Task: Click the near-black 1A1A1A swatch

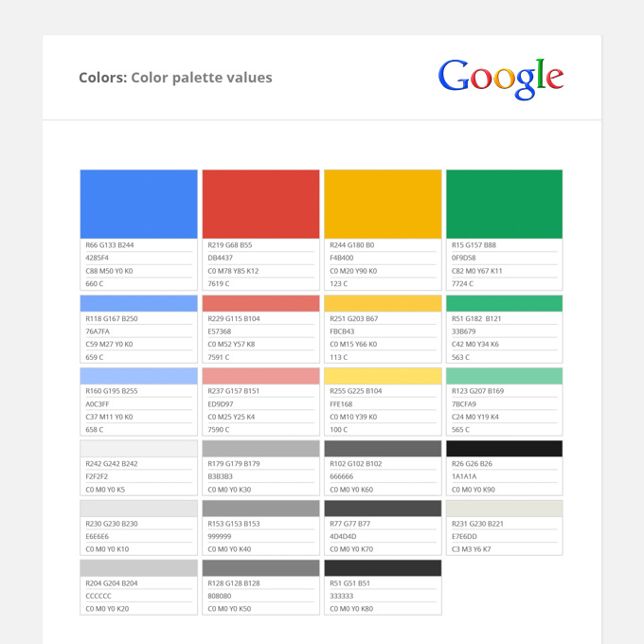Action: coord(504,448)
